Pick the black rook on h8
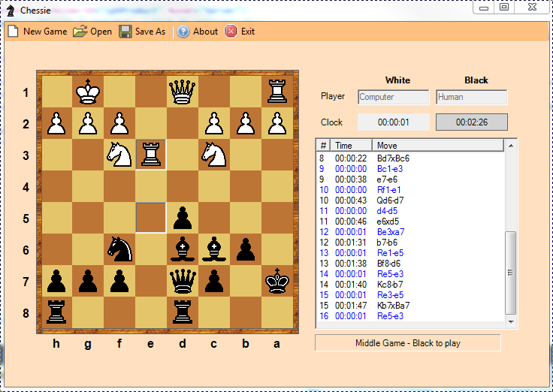The image size is (553, 392). (x=56, y=312)
